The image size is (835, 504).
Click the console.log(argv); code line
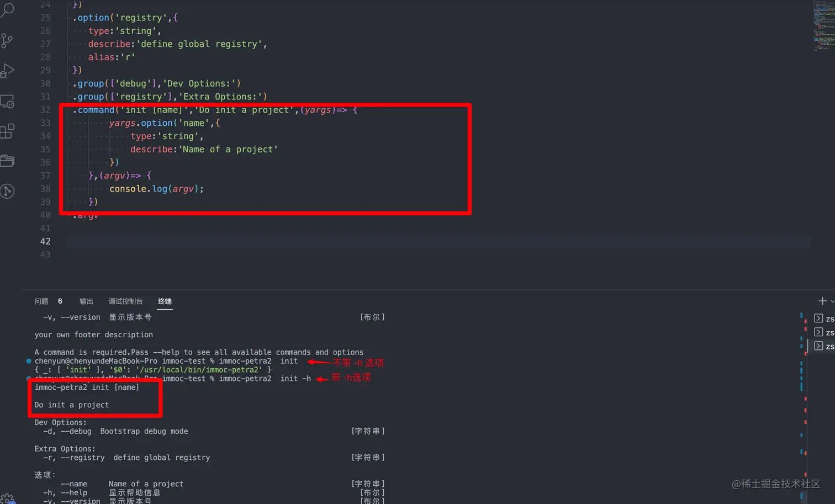[156, 189]
